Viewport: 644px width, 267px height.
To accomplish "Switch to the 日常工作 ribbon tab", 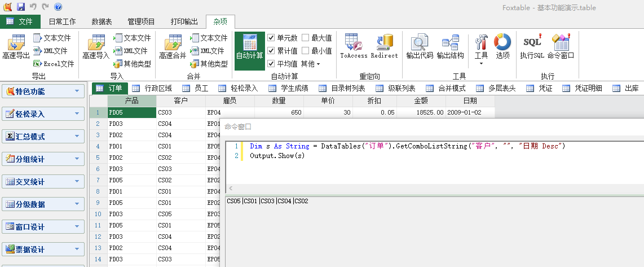I will (x=62, y=22).
